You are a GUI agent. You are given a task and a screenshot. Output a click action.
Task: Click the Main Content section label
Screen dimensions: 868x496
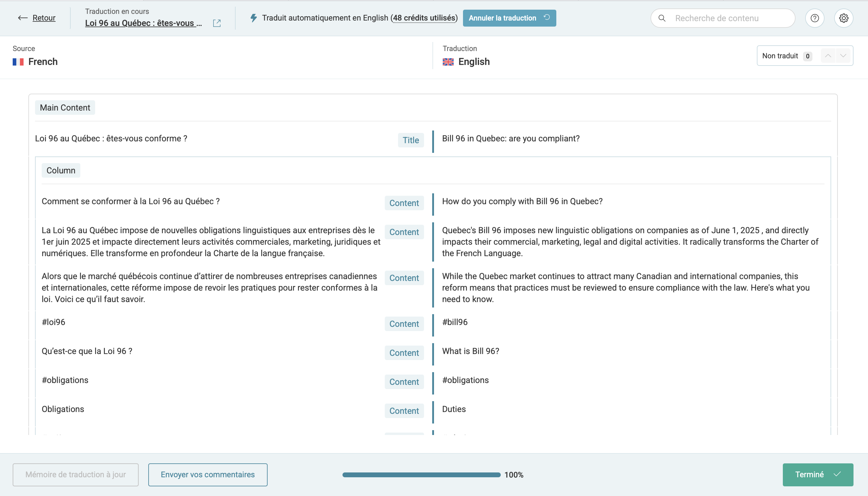(x=65, y=108)
